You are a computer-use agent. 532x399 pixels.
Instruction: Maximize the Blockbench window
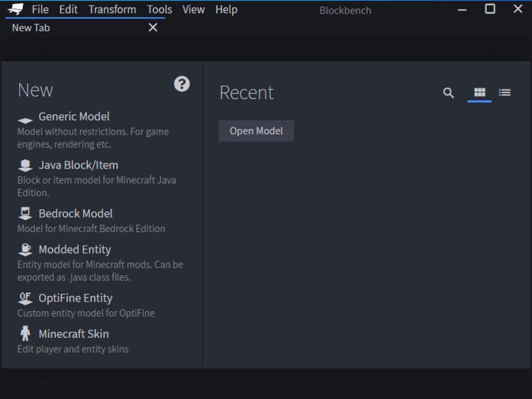click(490, 9)
